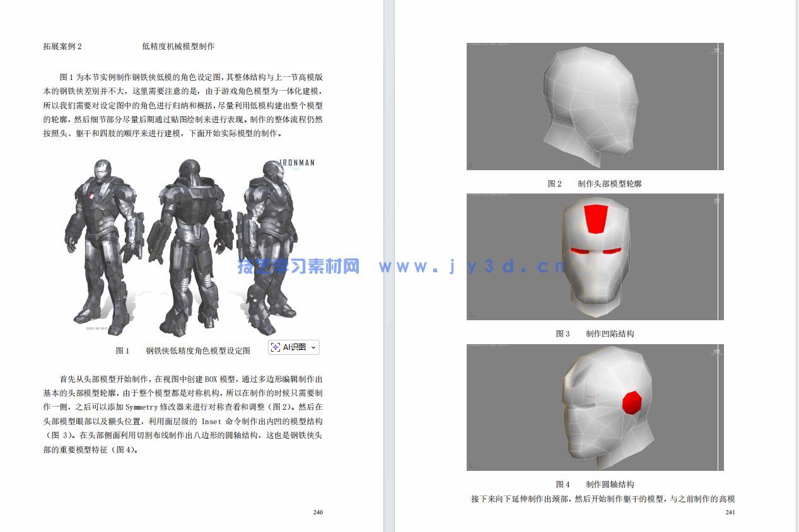This screenshot has height=532, width=799.
Task: Click the head wireframe model image in 图2
Action: click(x=594, y=106)
